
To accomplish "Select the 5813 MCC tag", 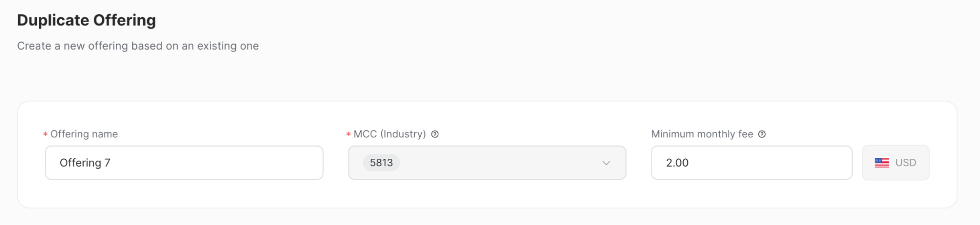I will click(381, 163).
